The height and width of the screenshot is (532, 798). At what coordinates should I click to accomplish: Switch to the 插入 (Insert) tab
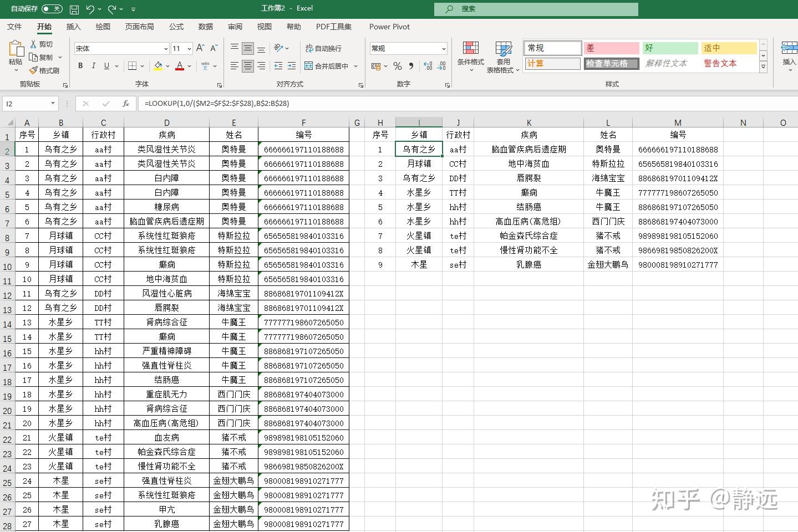click(73, 27)
